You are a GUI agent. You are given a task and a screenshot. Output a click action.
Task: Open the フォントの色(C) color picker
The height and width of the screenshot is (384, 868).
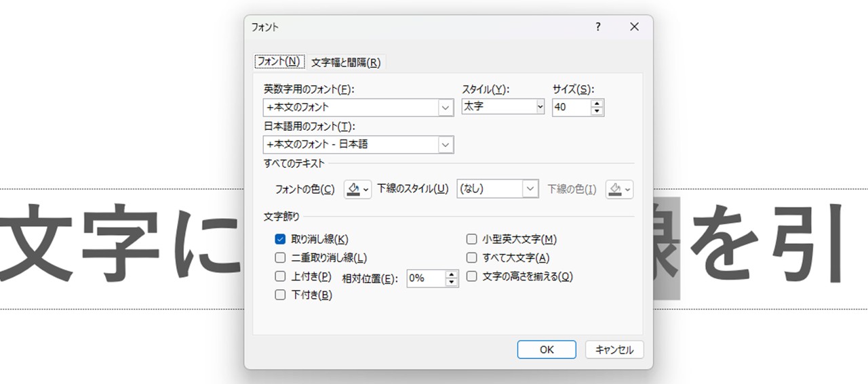[358, 190]
